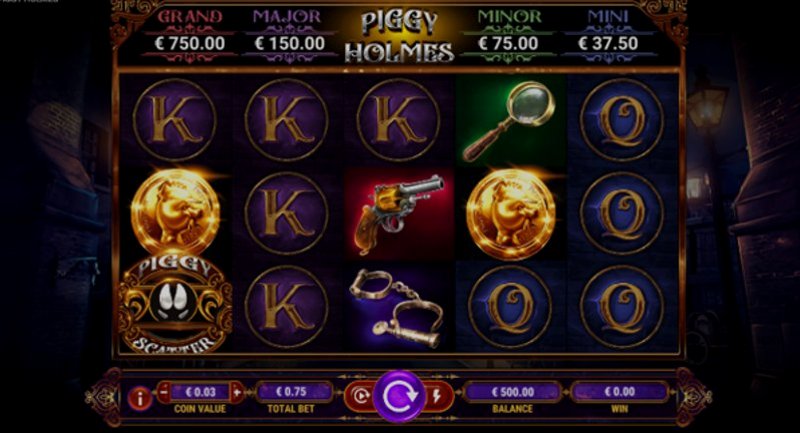Click the Piggy Scatter symbol

click(175, 304)
